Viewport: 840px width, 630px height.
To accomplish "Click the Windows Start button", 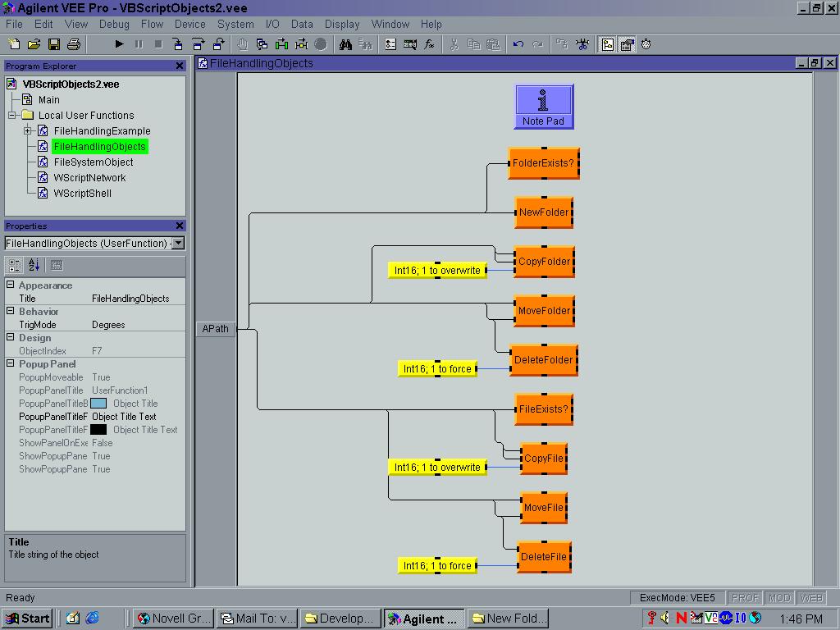I will point(27,619).
